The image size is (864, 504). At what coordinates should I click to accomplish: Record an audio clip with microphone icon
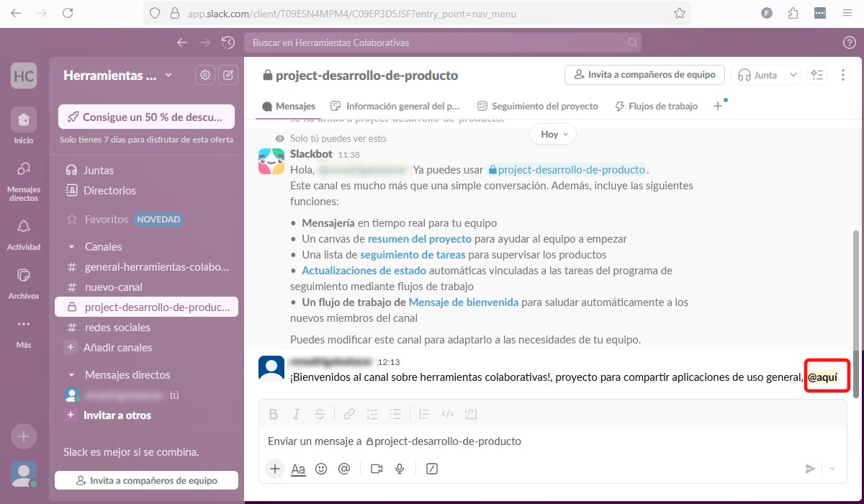[x=400, y=469]
